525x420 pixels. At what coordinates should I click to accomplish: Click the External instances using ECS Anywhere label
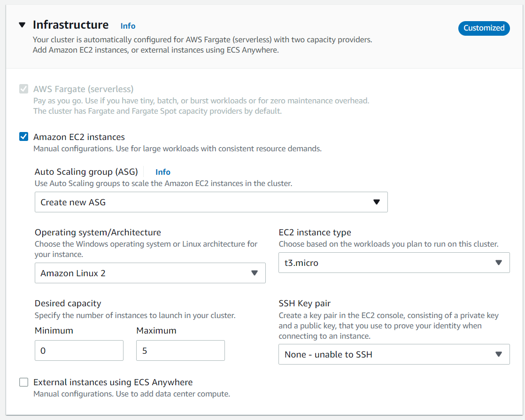pos(113,382)
